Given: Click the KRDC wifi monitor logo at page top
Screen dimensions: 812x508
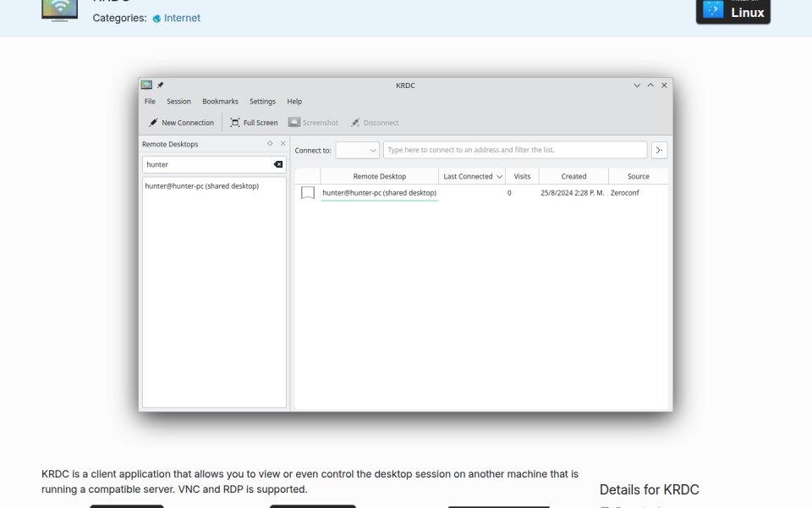Looking at the screenshot, I should tap(59, 9).
